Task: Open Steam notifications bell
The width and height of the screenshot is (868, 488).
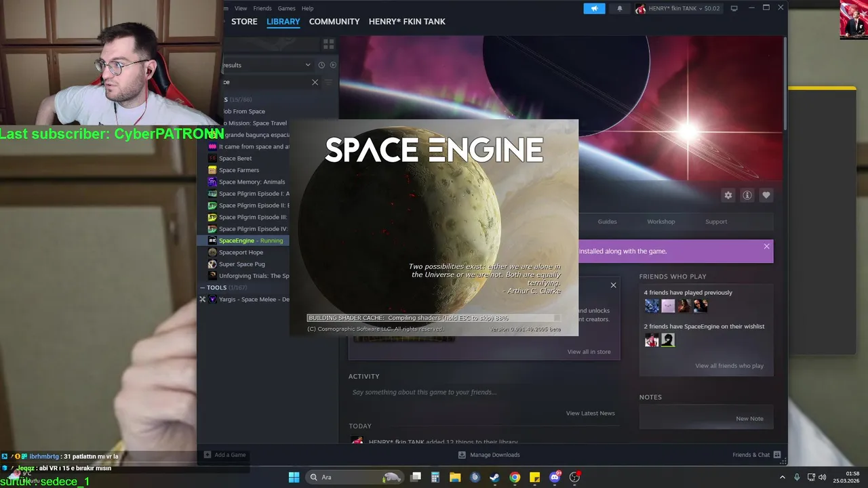Action: (619, 8)
